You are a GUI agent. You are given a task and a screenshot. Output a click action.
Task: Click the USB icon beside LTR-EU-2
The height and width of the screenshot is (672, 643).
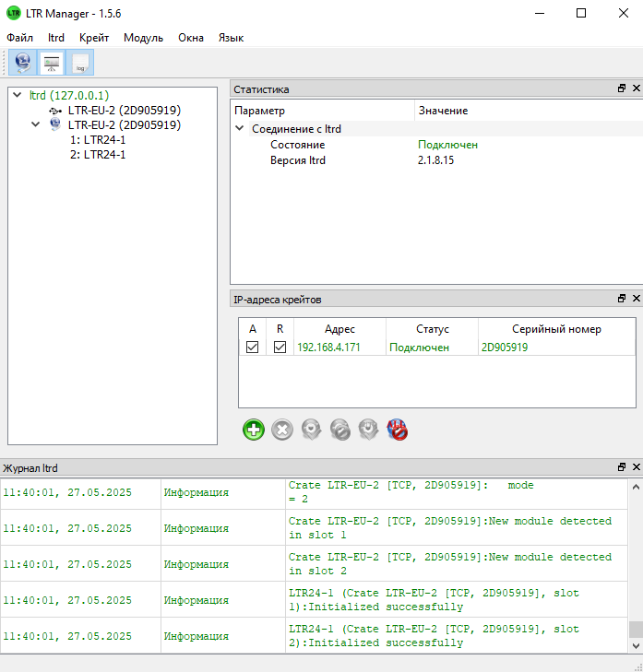[55, 111]
